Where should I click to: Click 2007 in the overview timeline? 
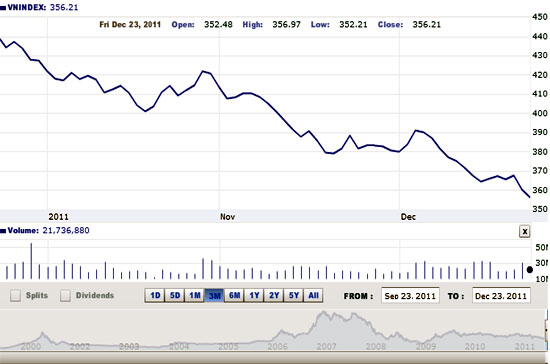point(326,346)
